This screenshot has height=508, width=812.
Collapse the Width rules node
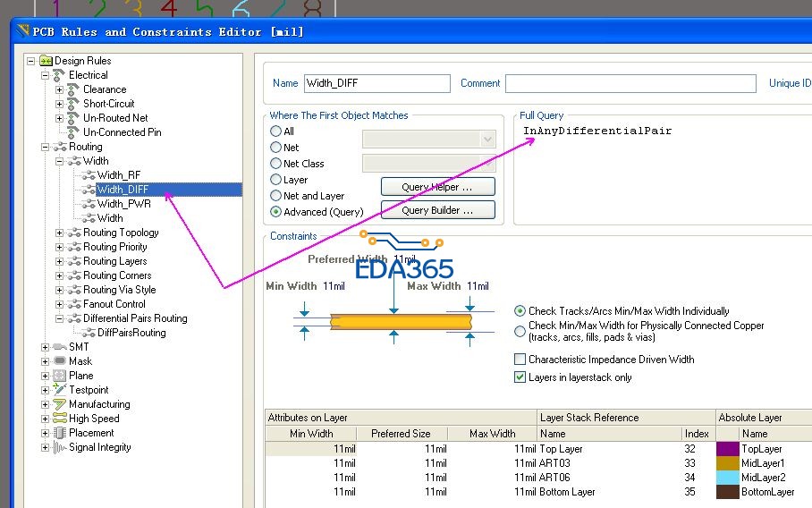(x=60, y=162)
